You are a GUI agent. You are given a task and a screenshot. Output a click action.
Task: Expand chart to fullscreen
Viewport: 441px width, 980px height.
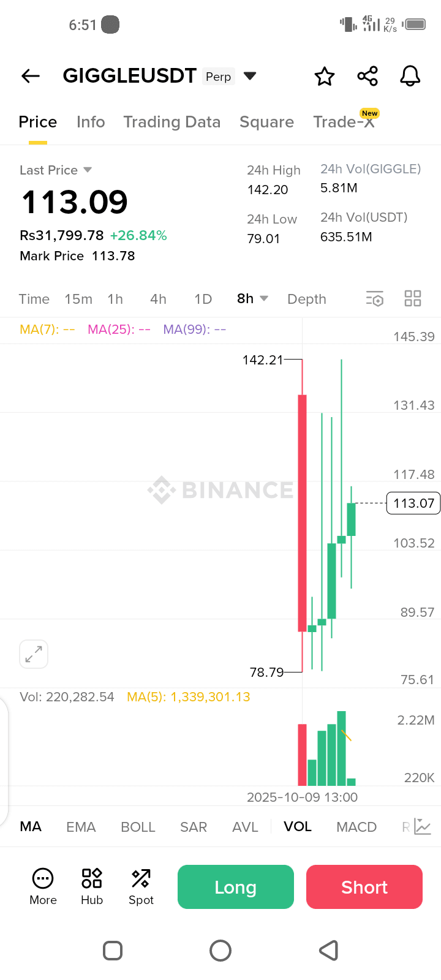pyautogui.click(x=34, y=654)
